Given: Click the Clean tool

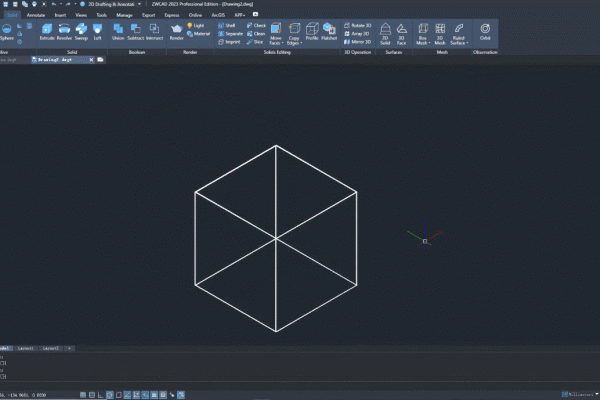Looking at the screenshot, I should point(256,34).
